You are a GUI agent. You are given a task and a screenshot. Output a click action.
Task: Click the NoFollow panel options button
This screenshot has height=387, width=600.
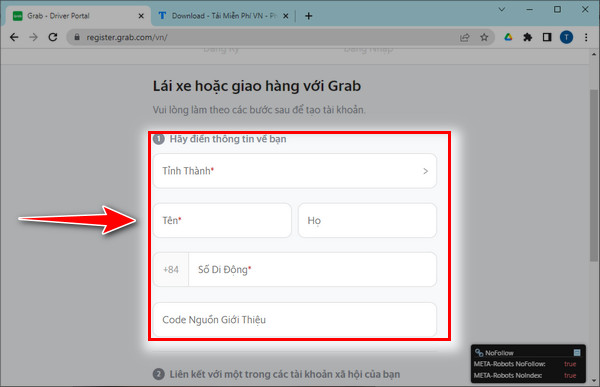coord(577,353)
